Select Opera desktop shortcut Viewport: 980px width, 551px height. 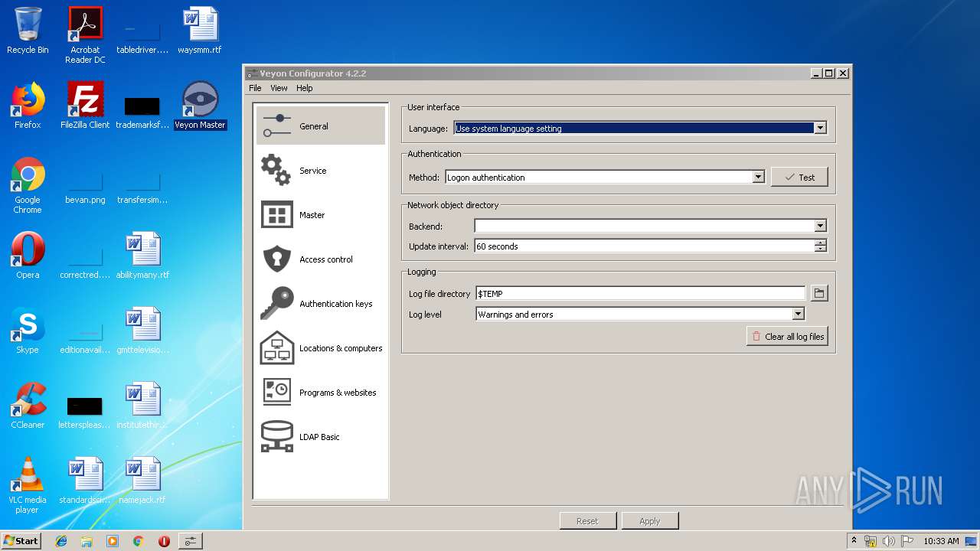[28, 256]
